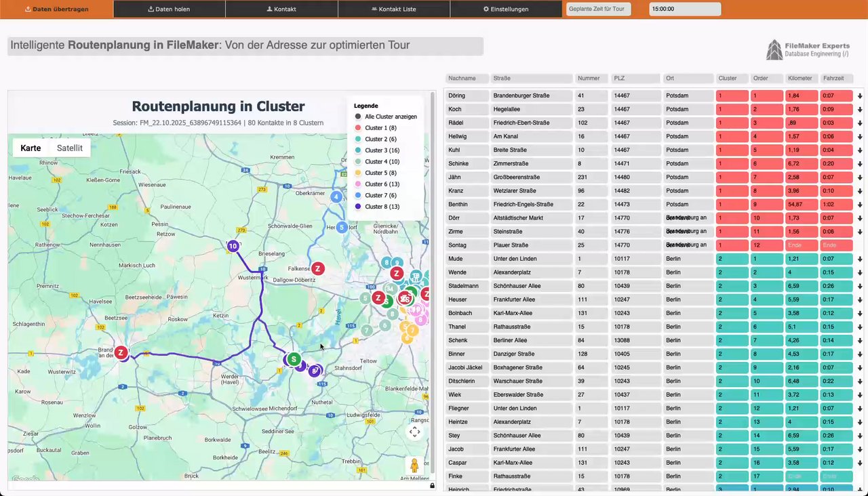The height and width of the screenshot is (496, 868).
Task: Click the down arrow in Mude row
Action: click(860, 259)
